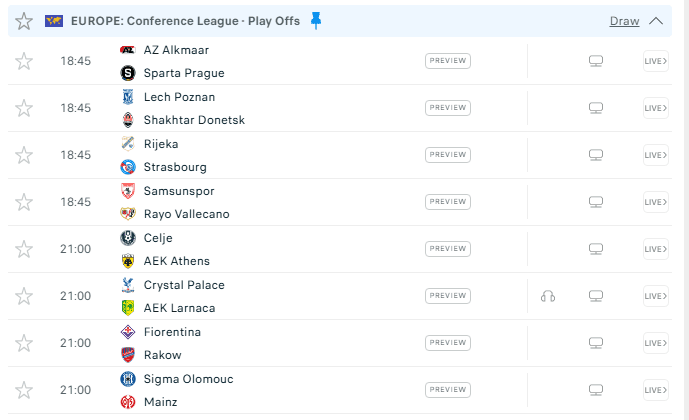Open LIVE arrow for Lech Poznan match
Image resolution: width=689 pixels, height=420 pixels.
coord(655,108)
